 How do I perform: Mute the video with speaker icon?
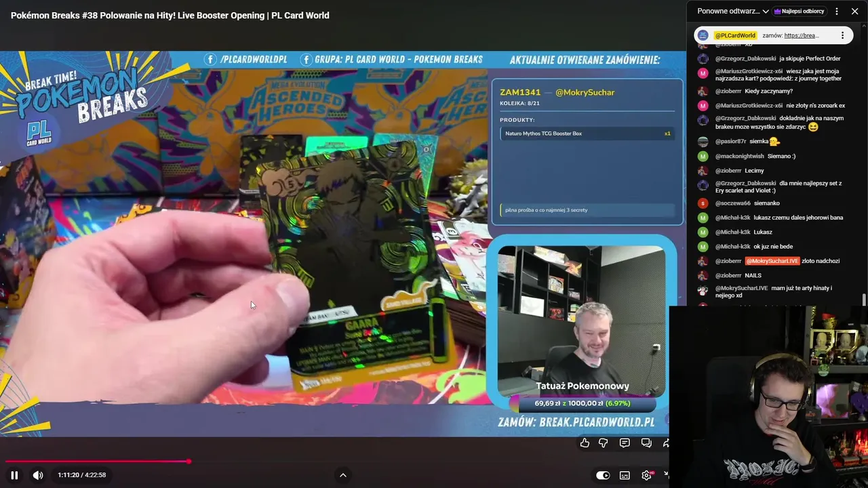tap(38, 475)
